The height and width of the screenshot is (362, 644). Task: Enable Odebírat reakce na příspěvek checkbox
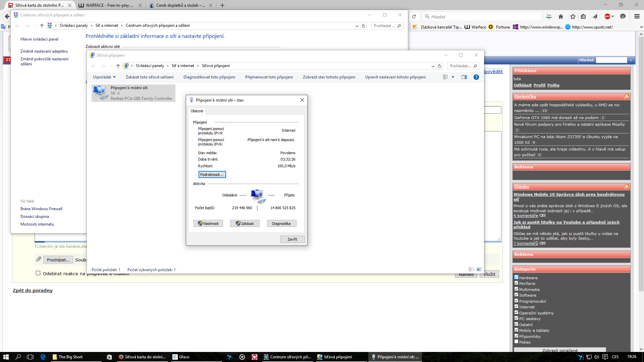point(38,273)
